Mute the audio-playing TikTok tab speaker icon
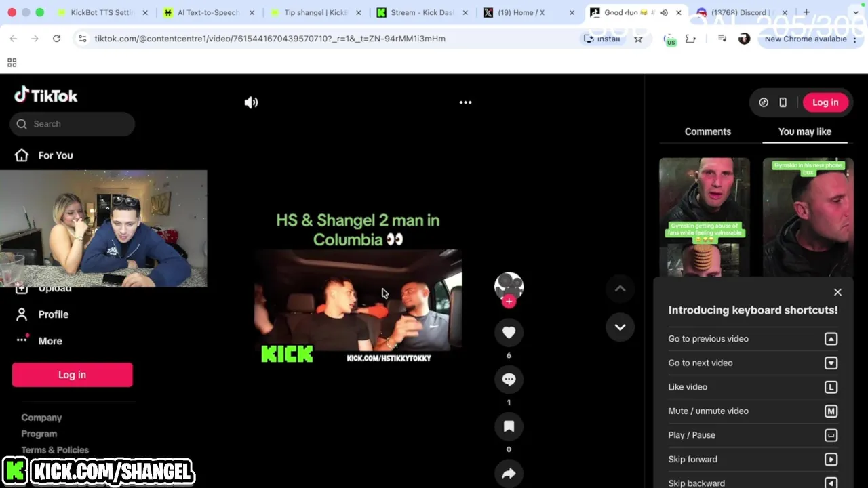The height and width of the screenshot is (488, 868). point(664,12)
